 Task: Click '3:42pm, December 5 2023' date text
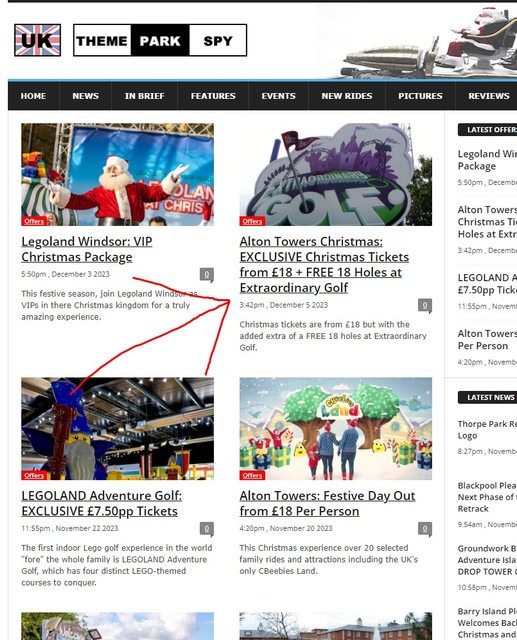tap(284, 305)
